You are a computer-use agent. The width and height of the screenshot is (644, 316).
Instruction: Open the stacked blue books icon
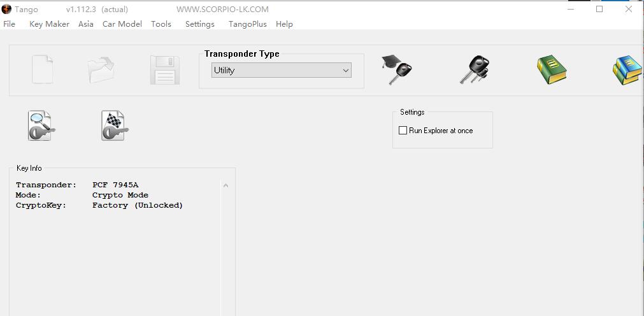627,70
